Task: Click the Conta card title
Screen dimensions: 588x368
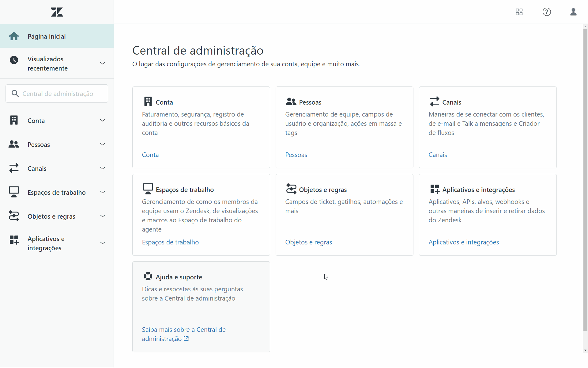Action: pos(164,102)
